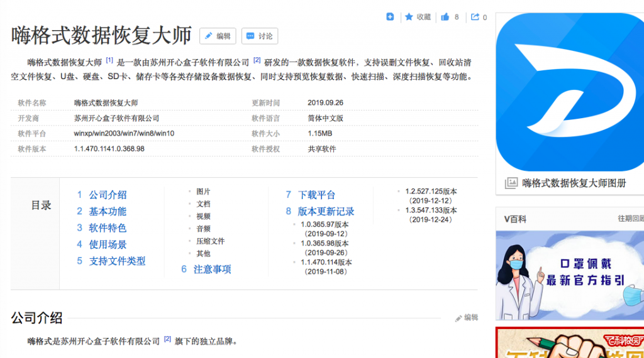Select 其他 subsection in contents

[x=203, y=254]
